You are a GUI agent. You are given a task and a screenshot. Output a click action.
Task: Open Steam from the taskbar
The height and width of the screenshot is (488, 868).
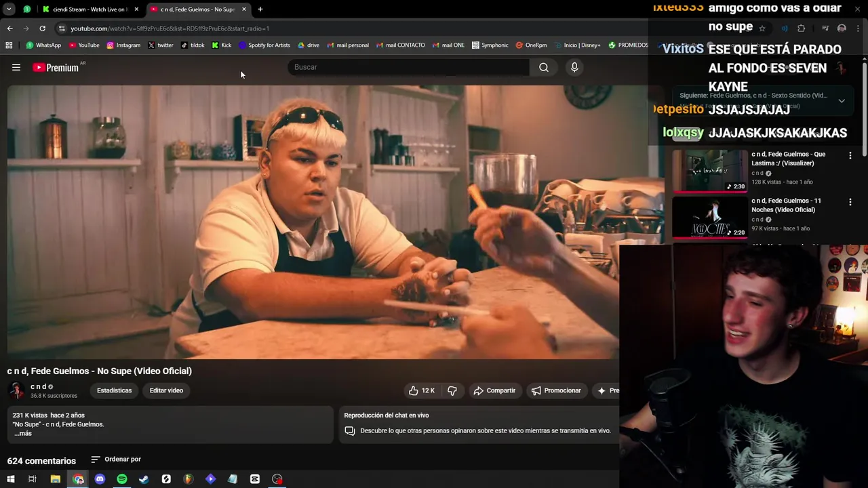[x=144, y=479]
